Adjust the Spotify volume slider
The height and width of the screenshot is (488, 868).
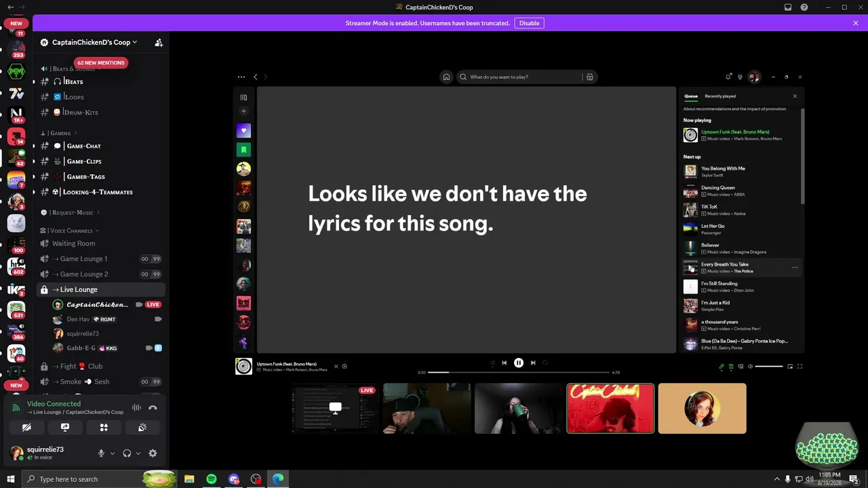click(769, 366)
